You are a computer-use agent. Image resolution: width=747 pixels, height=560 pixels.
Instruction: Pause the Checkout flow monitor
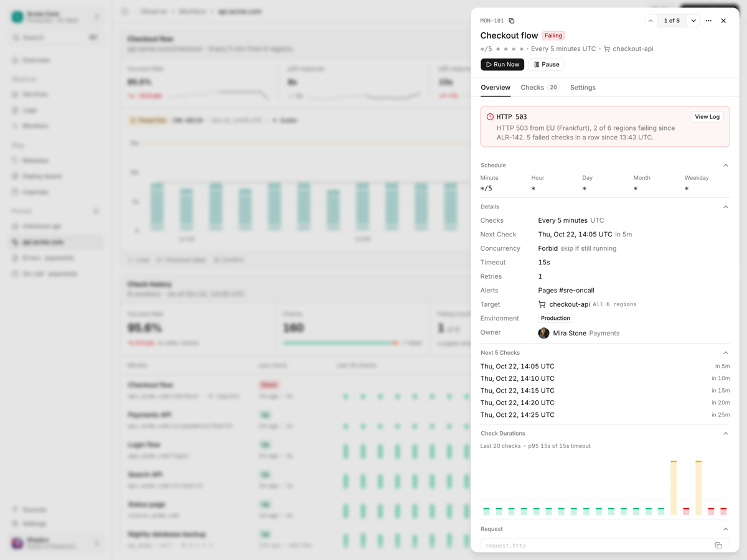click(x=547, y=64)
